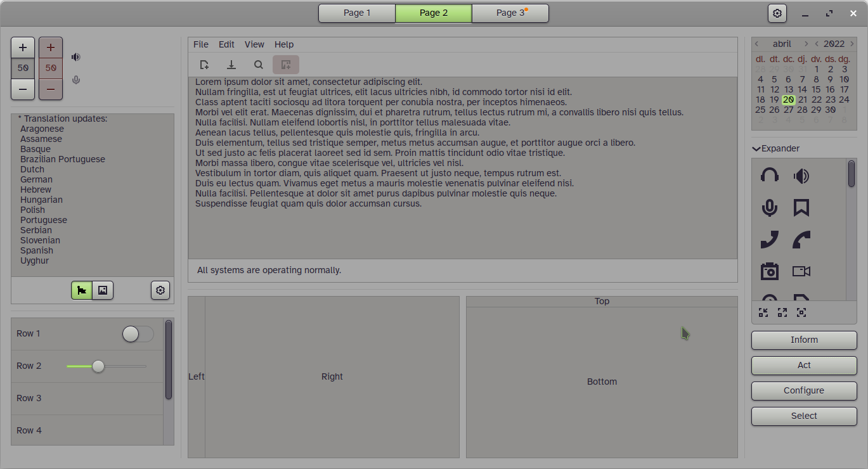Click the search magnifier toolbar icon
868x469 pixels.
click(259, 65)
